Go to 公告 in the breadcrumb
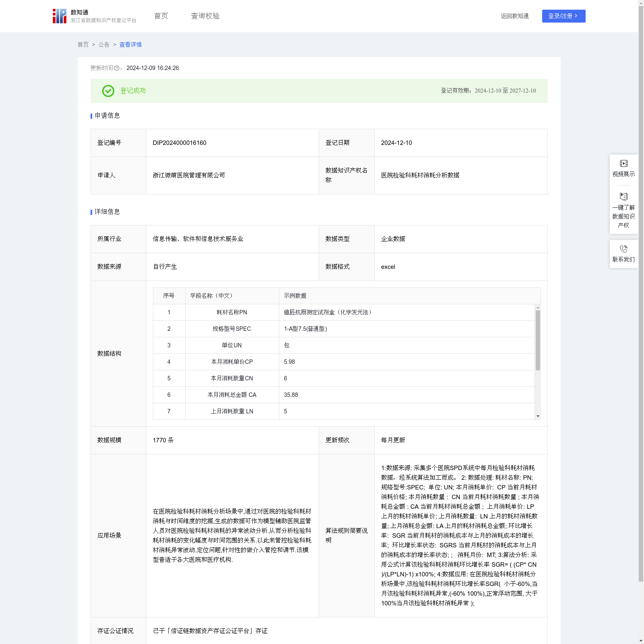Screen dimensions: 644x644 104,45
